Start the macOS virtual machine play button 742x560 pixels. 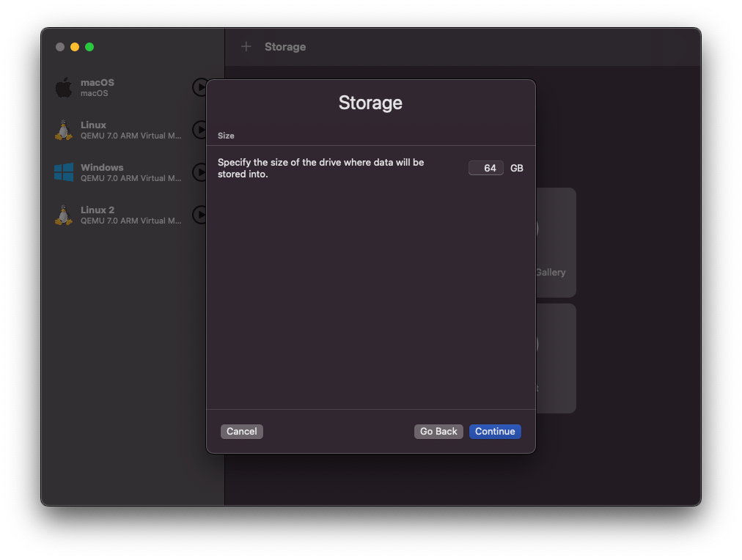199,87
